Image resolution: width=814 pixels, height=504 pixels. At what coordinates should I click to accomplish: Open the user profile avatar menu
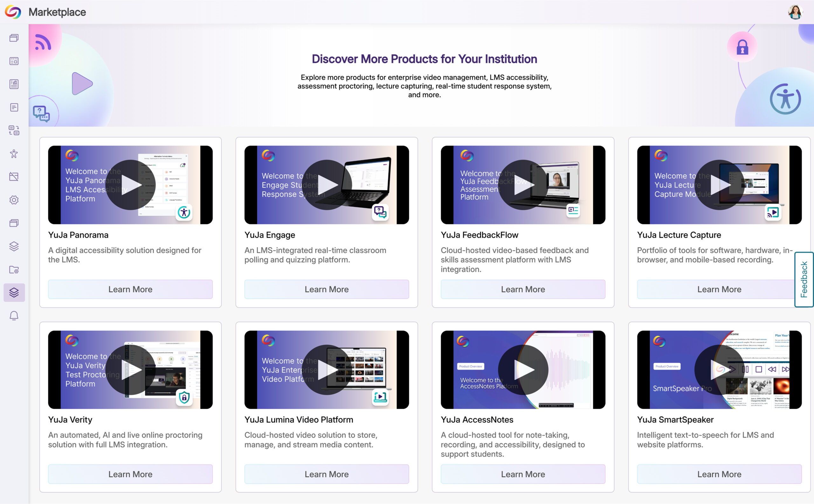795,12
